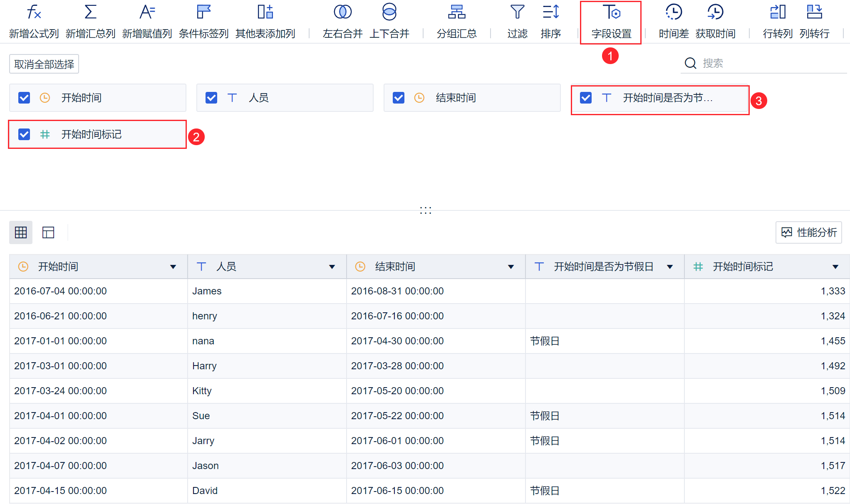
Task: Expand the 开始时间 column header dropdown
Action: [173, 267]
